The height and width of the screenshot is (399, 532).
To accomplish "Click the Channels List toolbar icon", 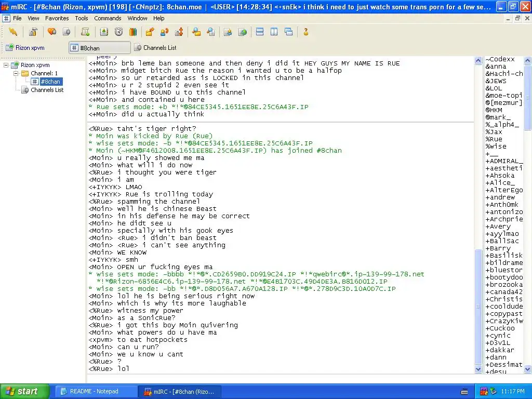I will click(67, 32).
